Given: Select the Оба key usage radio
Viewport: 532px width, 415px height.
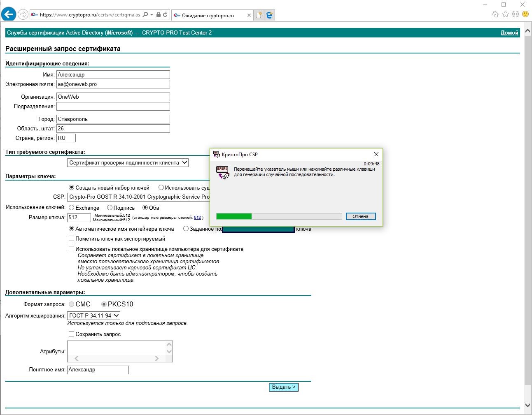Looking at the screenshot, I should (x=145, y=208).
